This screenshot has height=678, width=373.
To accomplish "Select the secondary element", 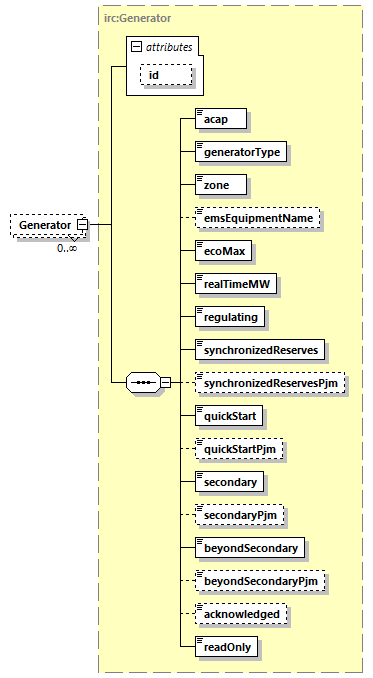I will coord(230,482).
